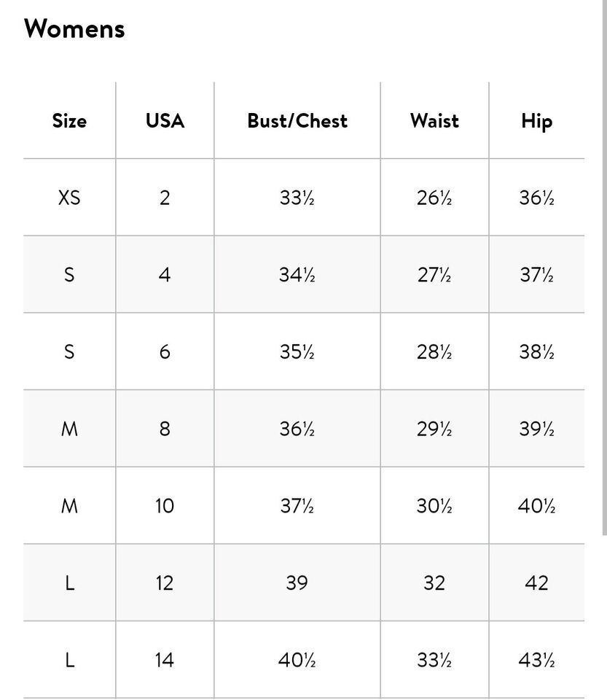607x700 pixels.
Task: Select USA size 8 cell
Action: tap(165, 429)
